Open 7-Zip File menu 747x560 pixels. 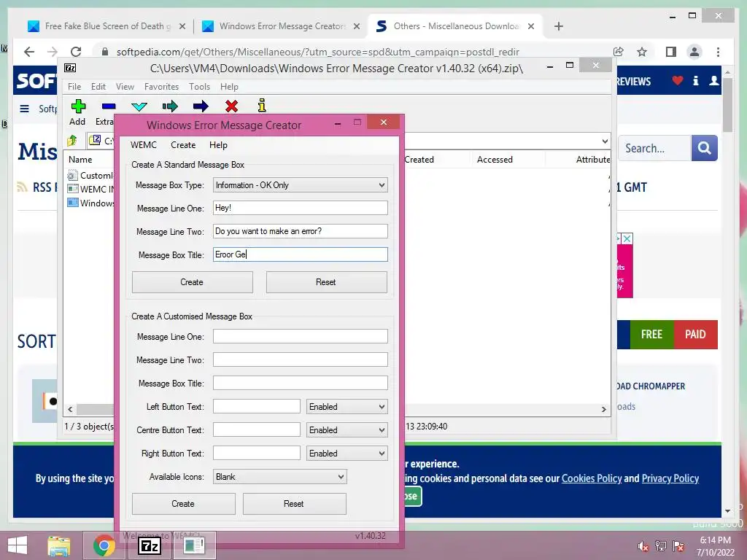[74, 87]
